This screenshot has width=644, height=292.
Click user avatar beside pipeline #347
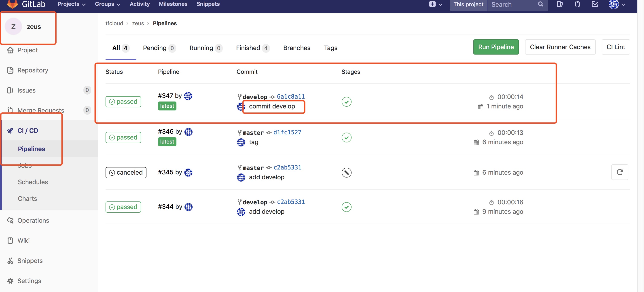188,96
